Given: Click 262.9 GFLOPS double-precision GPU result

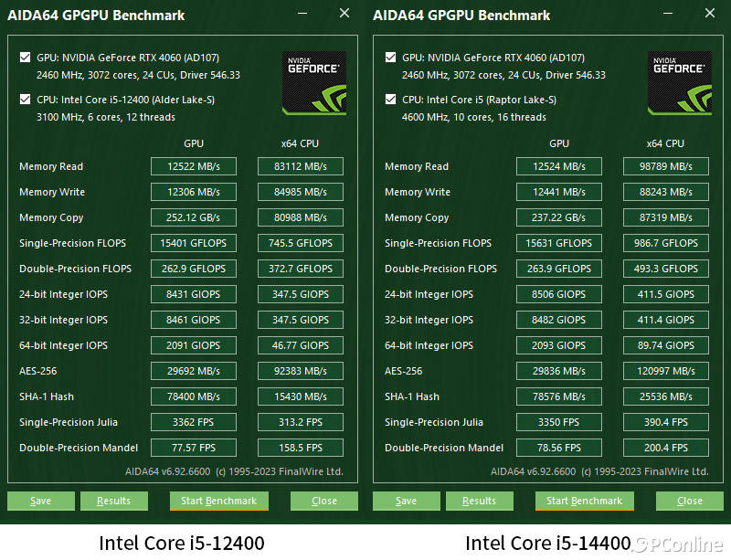Looking at the screenshot, I should point(194,269).
